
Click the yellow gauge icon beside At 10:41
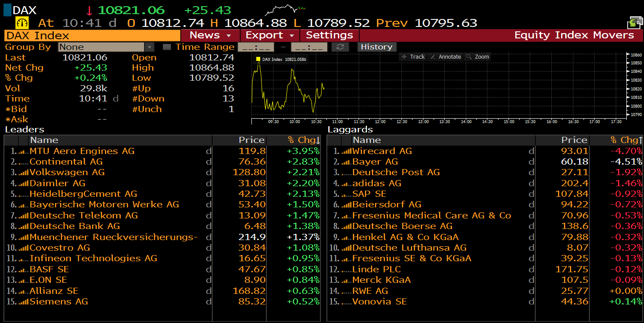pos(22,23)
